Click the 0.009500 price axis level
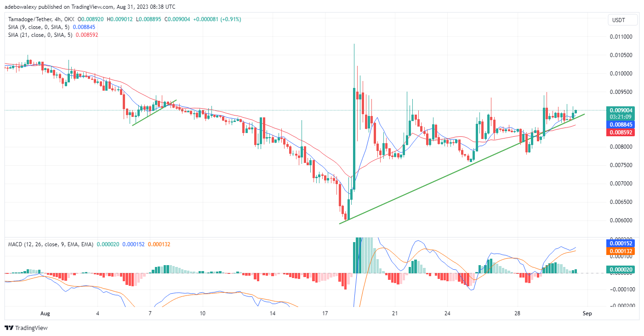Image resolution: width=644 pixels, height=336 pixels. 621,92
